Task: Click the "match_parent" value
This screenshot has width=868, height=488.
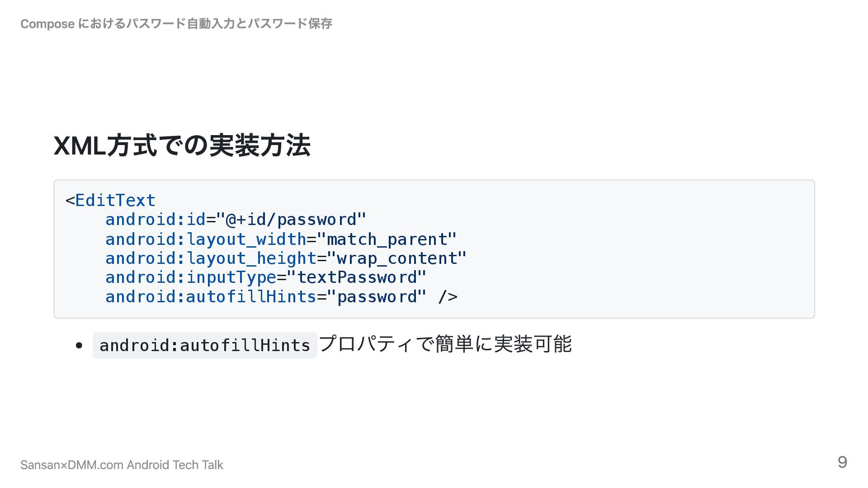Action: pos(387,239)
